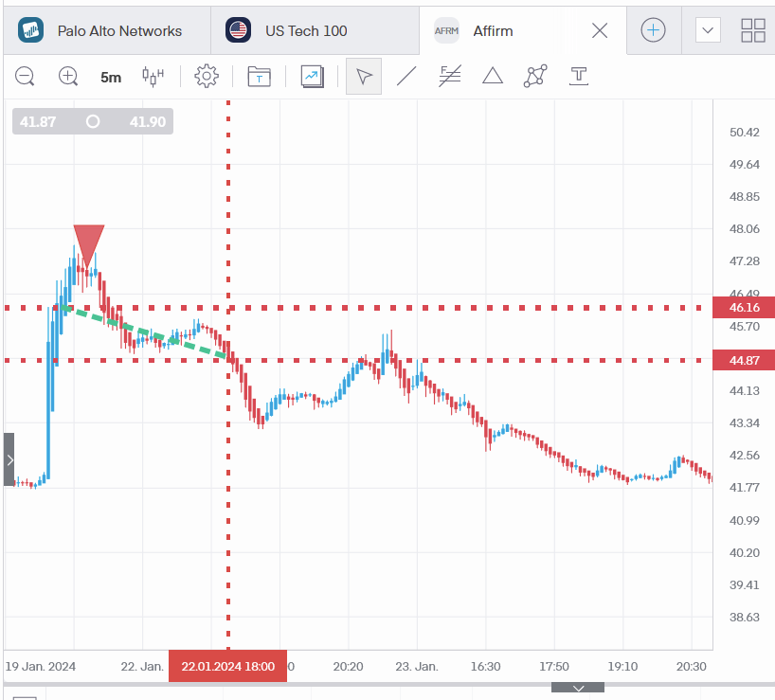775x700 pixels.
Task: Expand the bottom panel chevron handle
Action: point(579,687)
